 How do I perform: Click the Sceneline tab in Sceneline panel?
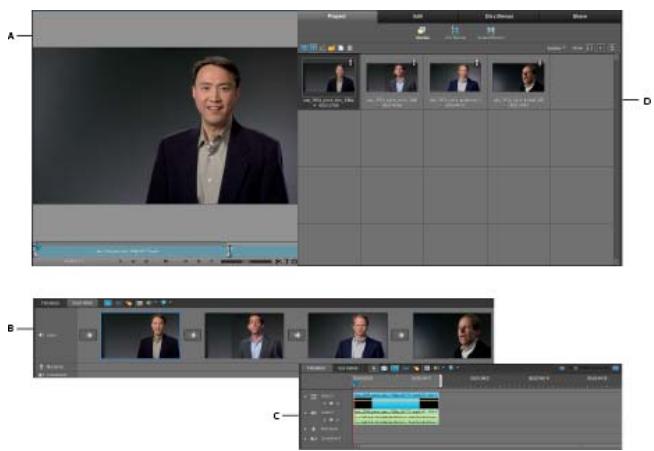click(x=82, y=303)
